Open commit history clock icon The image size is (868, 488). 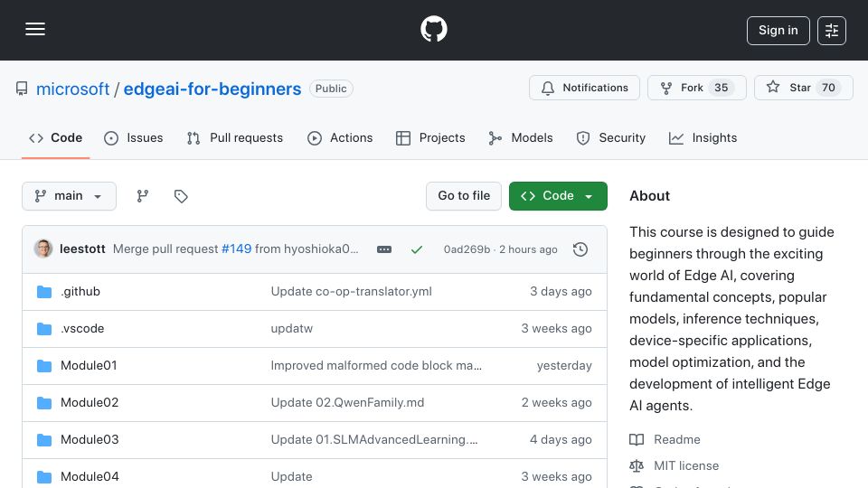[x=580, y=249]
